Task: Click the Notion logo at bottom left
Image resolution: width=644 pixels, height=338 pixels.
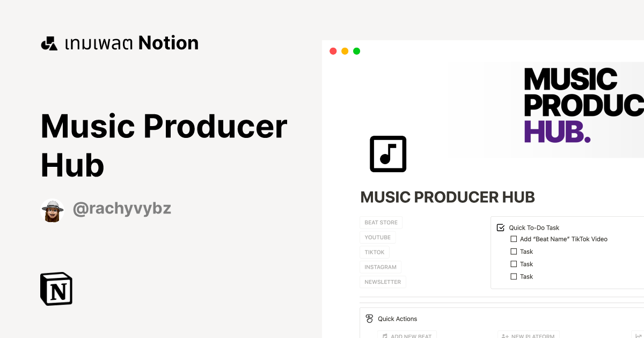Action: click(x=56, y=289)
